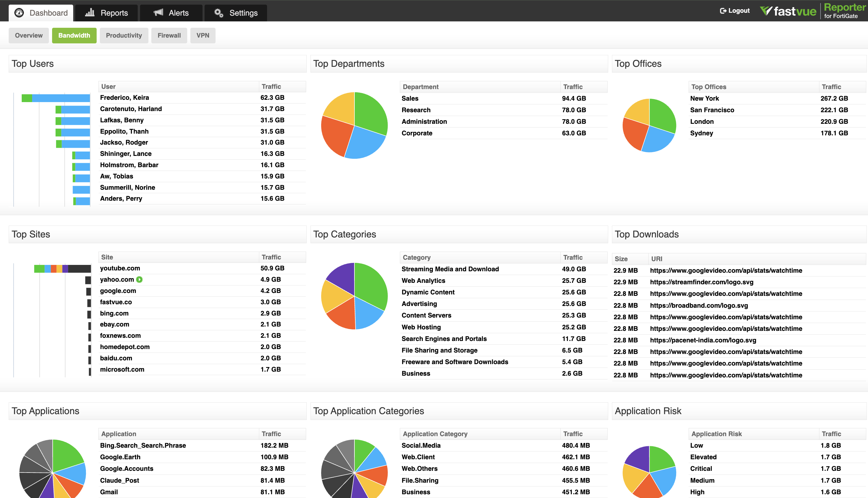Select the Bing.Search_Search.Phrase application entry
This screenshot has height=498, width=868.
click(x=143, y=445)
